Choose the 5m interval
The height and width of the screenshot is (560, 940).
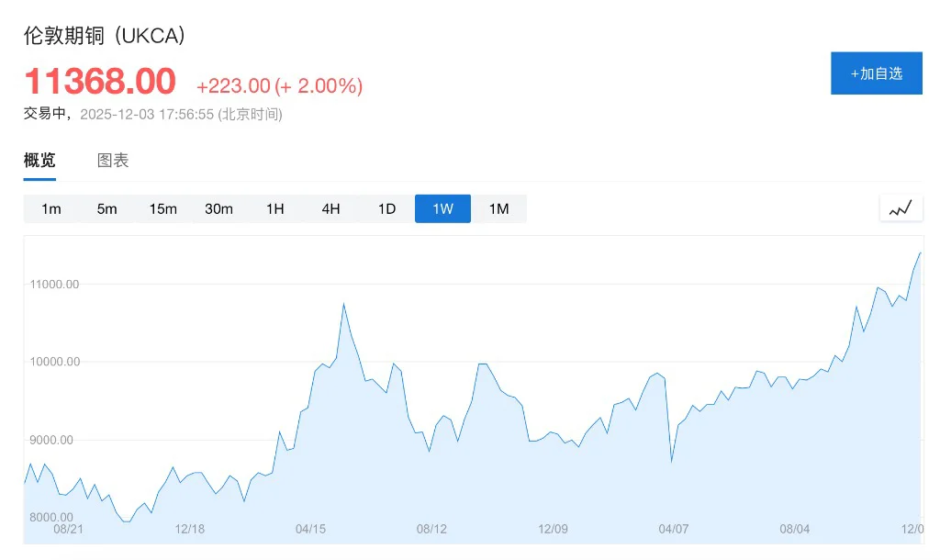[107, 208]
